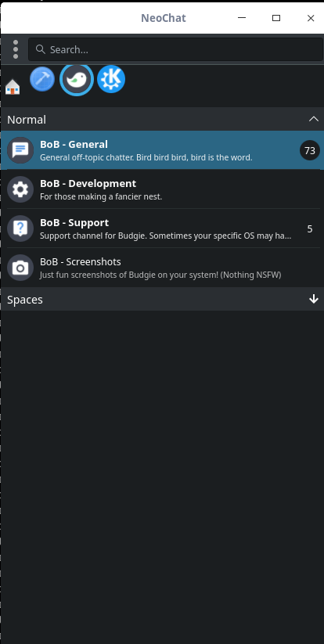Image resolution: width=324 pixels, height=644 pixels.
Task: Click the 73 unread badge on General
Action: click(310, 151)
